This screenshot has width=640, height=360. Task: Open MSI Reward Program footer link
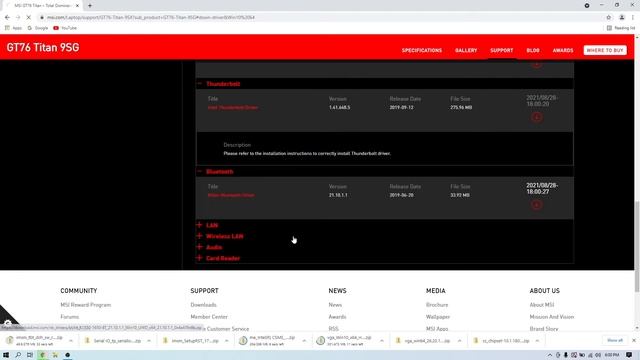[x=86, y=305]
